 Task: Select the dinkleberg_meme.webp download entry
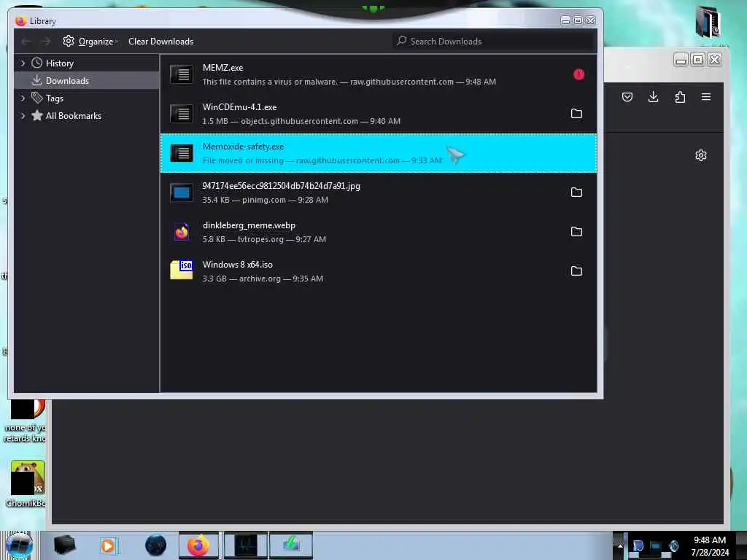tap(379, 232)
